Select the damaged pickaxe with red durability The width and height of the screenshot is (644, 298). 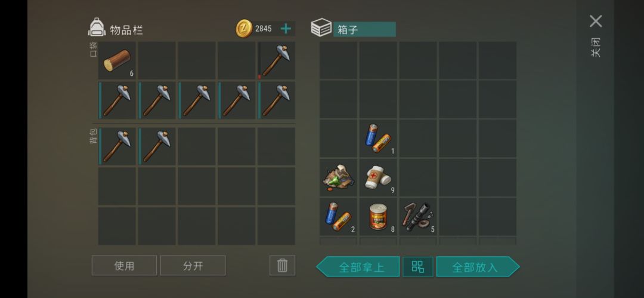coord(277,60)
